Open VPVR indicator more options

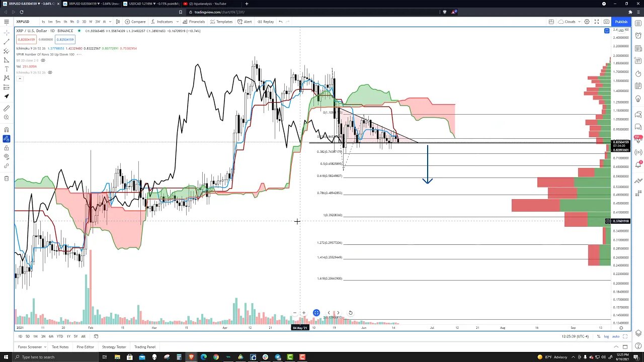pyautogui.click(x=79, y=54)
